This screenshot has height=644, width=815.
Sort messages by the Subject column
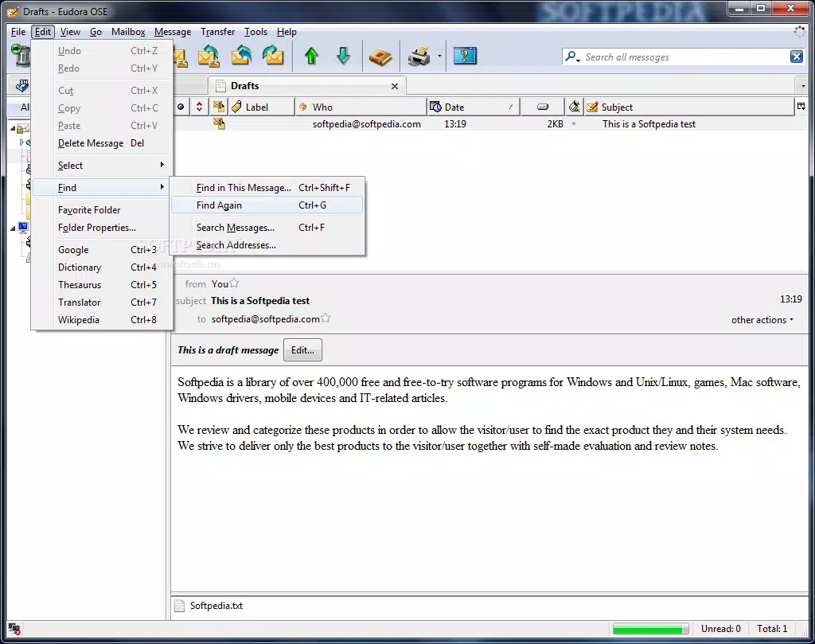pos(689,107)
